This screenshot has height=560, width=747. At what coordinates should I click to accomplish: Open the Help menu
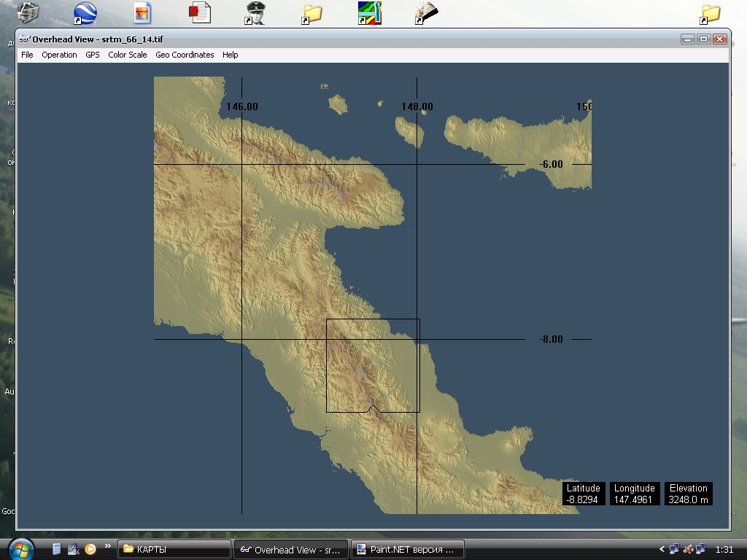click(231, 55)
